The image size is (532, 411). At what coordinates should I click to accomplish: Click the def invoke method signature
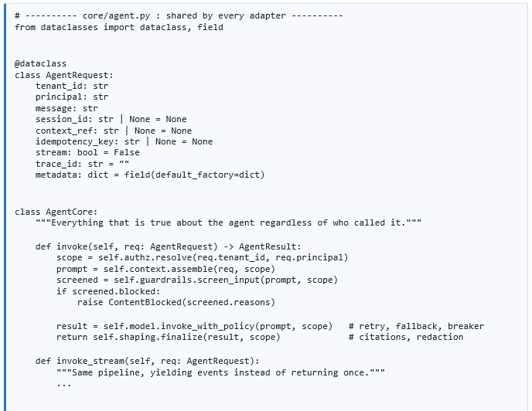click(x=169, y=246)
